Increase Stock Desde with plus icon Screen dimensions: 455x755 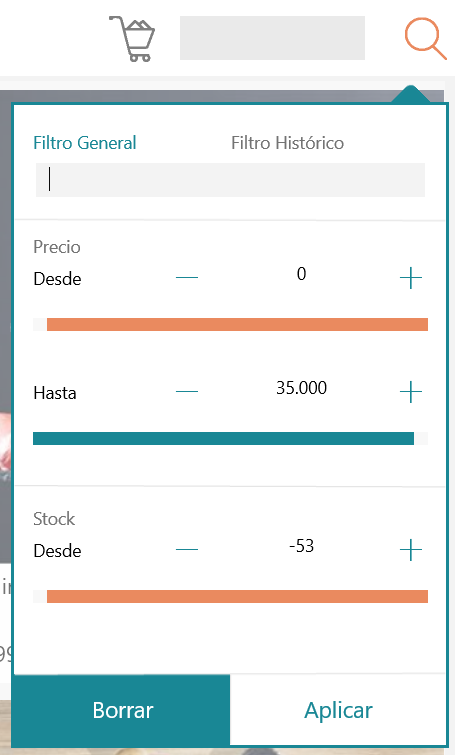[x=411, y=549]
